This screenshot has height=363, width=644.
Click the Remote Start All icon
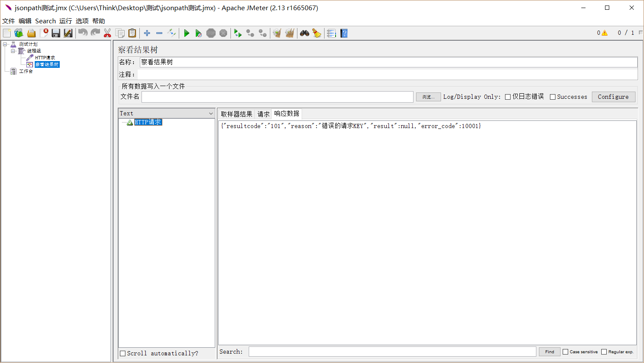point(238,33)
